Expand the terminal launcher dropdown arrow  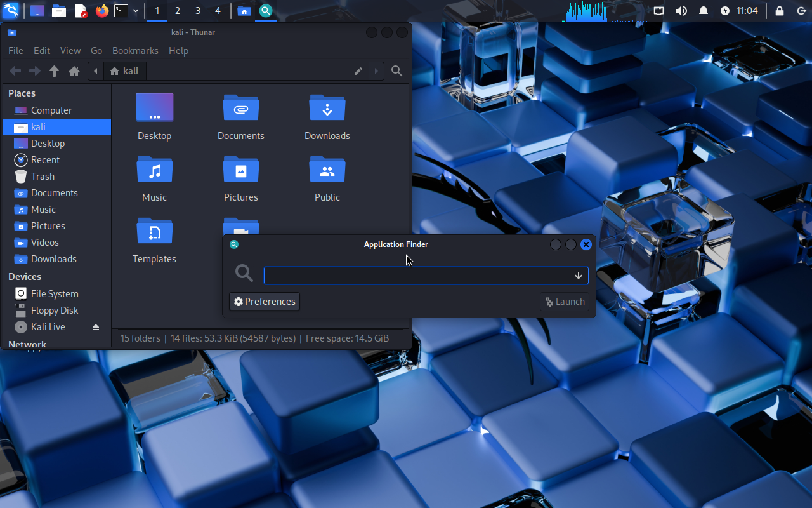(136, 11)
